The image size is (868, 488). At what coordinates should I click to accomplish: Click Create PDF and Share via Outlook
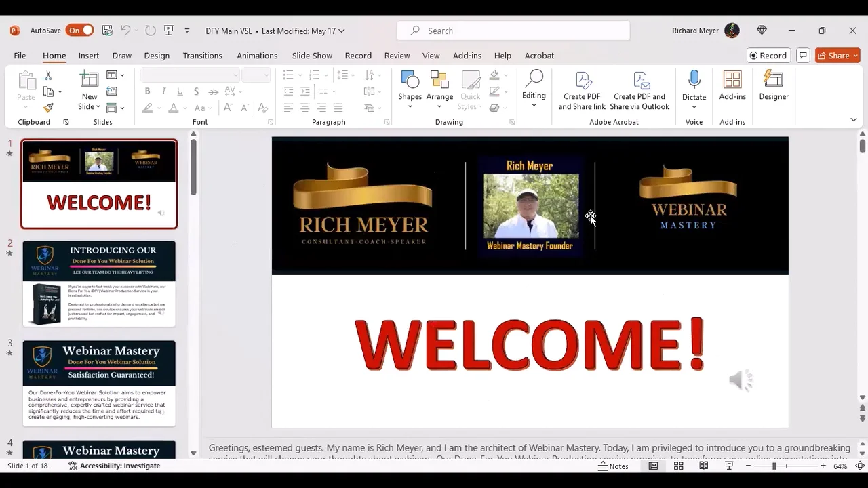click(639, 91)
